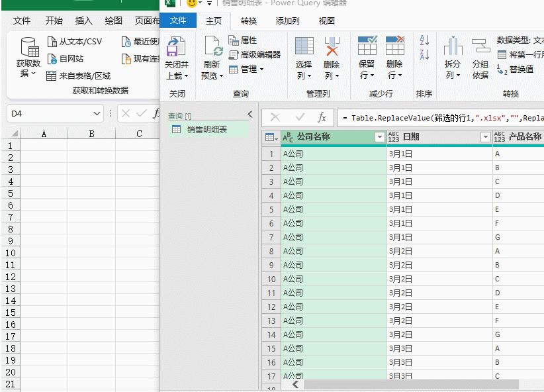This screenshot has width=544, height=392.
Task: Select 销售明细表 query
Action: [208, 130]
